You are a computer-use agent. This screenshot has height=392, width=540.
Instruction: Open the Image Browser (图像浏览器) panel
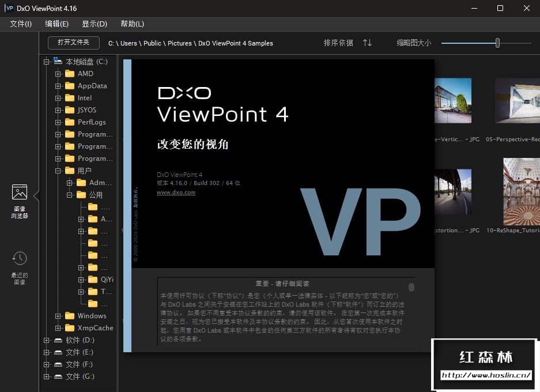coord(19,202)
